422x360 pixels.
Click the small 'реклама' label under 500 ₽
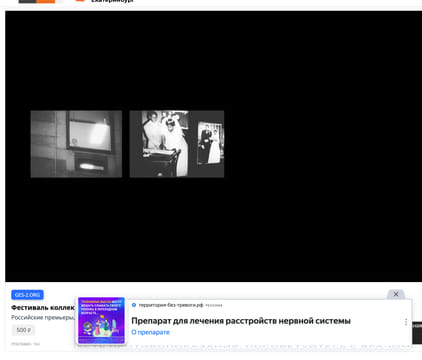[26, 344]
